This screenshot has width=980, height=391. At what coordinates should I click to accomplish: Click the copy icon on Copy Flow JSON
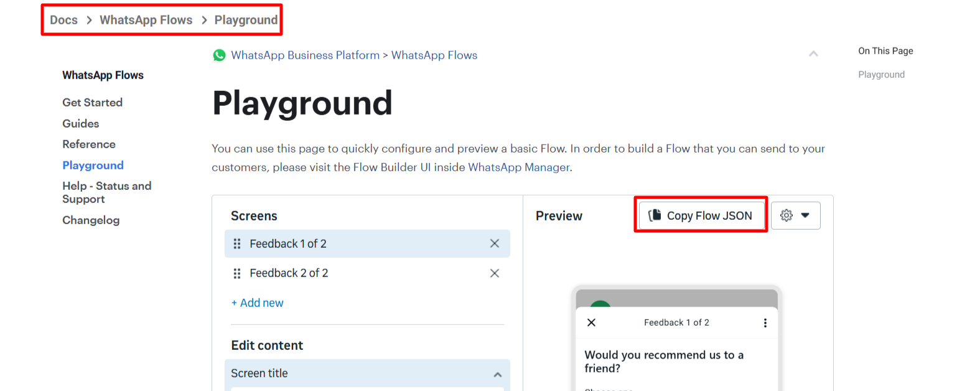click(x=655, y=215)
